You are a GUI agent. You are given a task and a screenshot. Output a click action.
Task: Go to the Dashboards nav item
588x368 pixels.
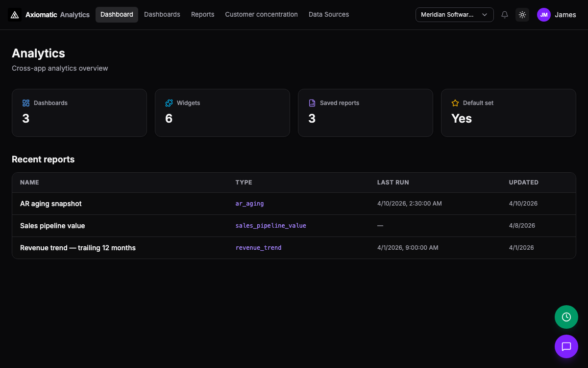click(x=162, y=15)
